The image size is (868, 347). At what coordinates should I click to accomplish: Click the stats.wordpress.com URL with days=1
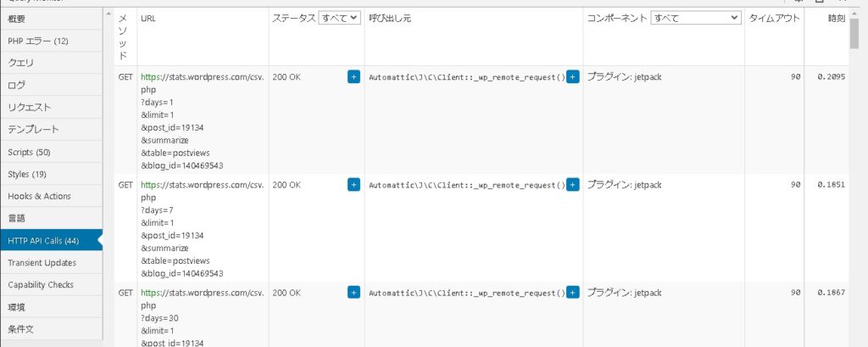tap(202, 76)
